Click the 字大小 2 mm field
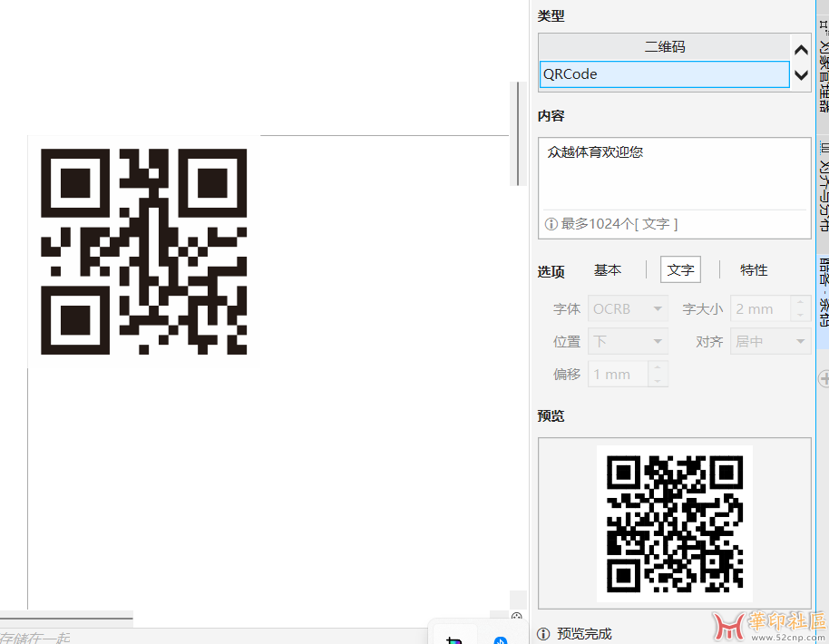Viewport: 829px width, 644px height. pyautogui.click(x=760, y=308)
